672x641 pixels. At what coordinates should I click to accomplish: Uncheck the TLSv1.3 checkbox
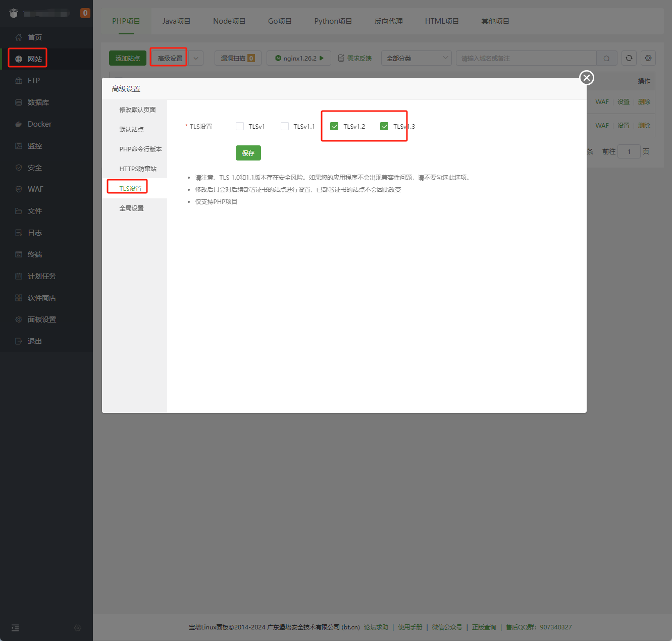pos(384,126)
